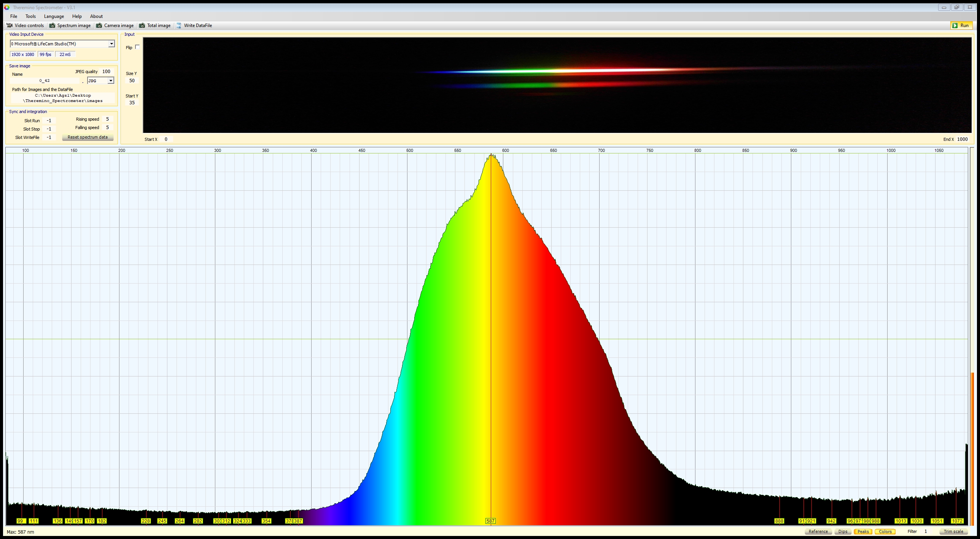Click Reset spectrum data button

[x=88, y=137]
